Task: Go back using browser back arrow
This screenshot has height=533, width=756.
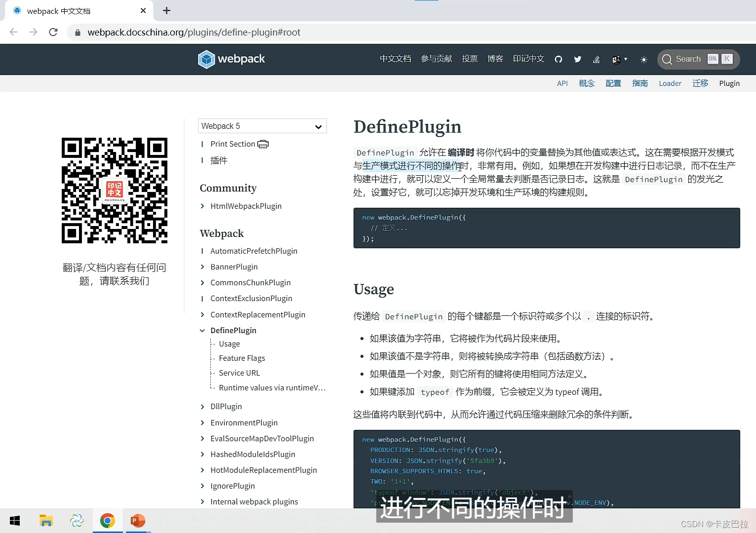Action: point(14,32)
